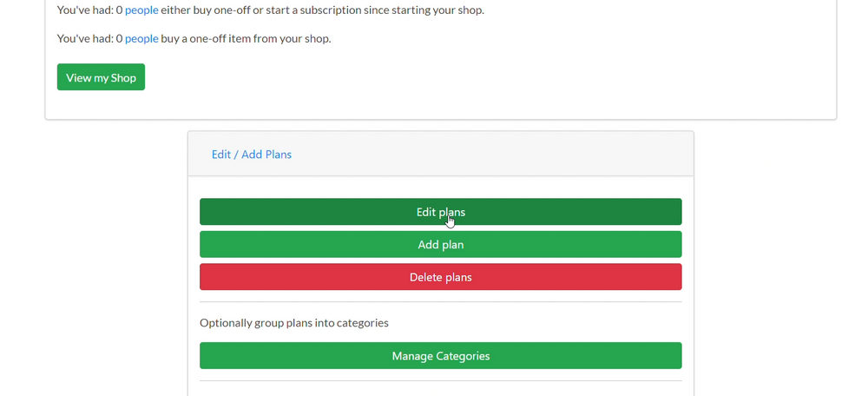
Task: Click the button that groups plans into categories
Action: (441, 355)
